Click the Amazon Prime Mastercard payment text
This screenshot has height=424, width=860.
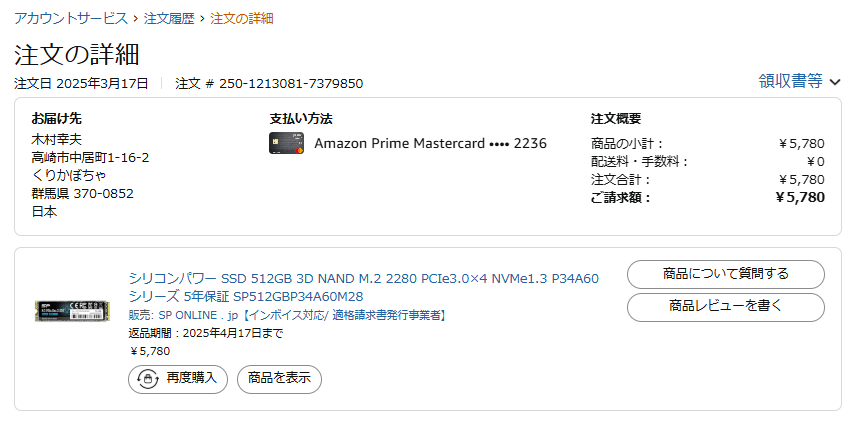point(430,143)
